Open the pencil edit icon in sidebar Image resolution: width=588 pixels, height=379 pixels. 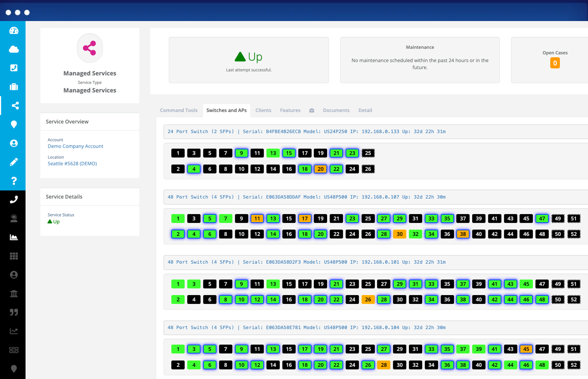pyautogui.click(x=13, y=162)
